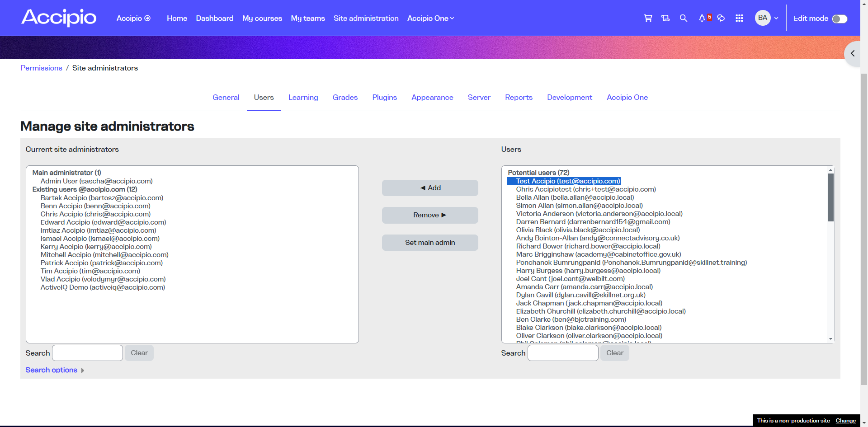Switch to the Reports tab
This screenshot has width=868, height=427.
coord(519,97)
